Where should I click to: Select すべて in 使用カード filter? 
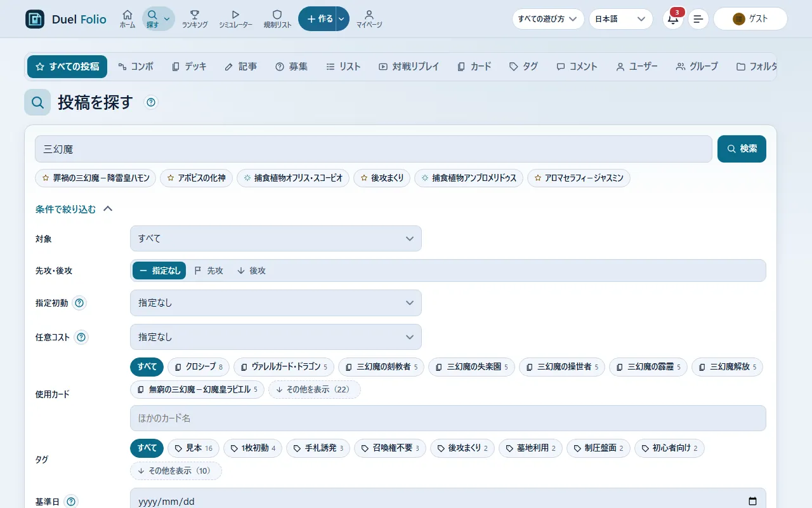(x=147, y=367)
